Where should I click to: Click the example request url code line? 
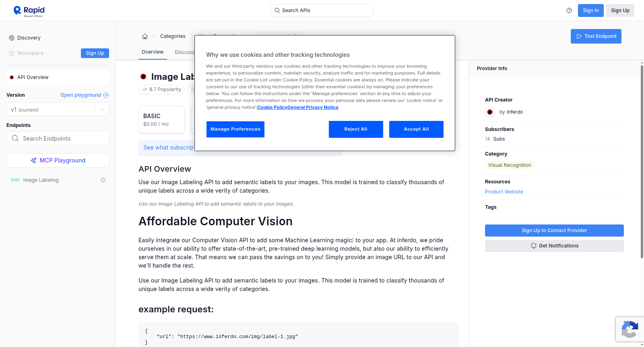coord(227,337)
